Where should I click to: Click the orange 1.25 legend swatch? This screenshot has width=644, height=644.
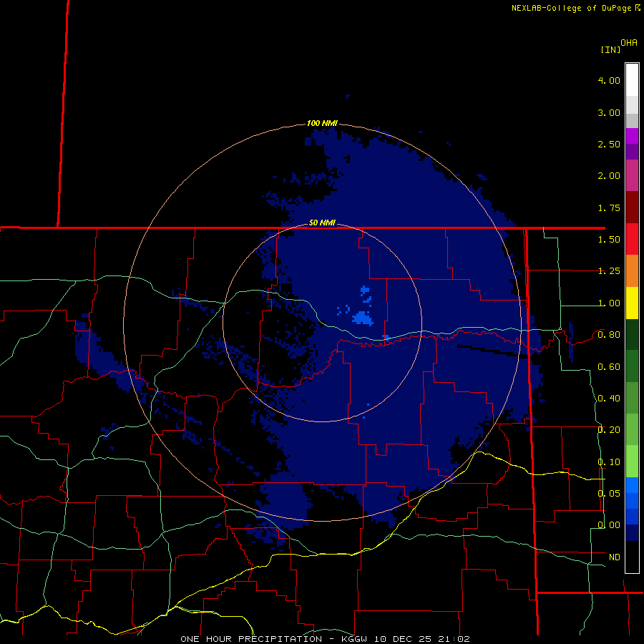[632, 271]
